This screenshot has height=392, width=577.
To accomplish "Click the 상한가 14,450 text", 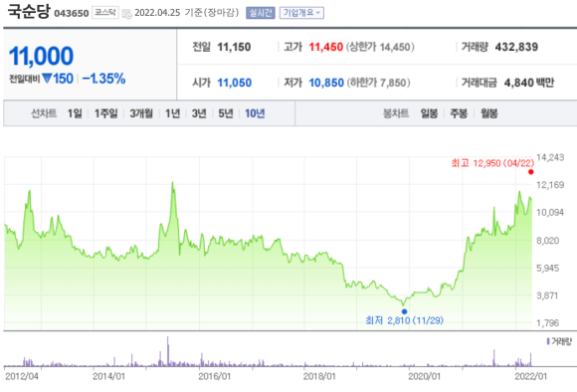I will click(x=380, y=47).
